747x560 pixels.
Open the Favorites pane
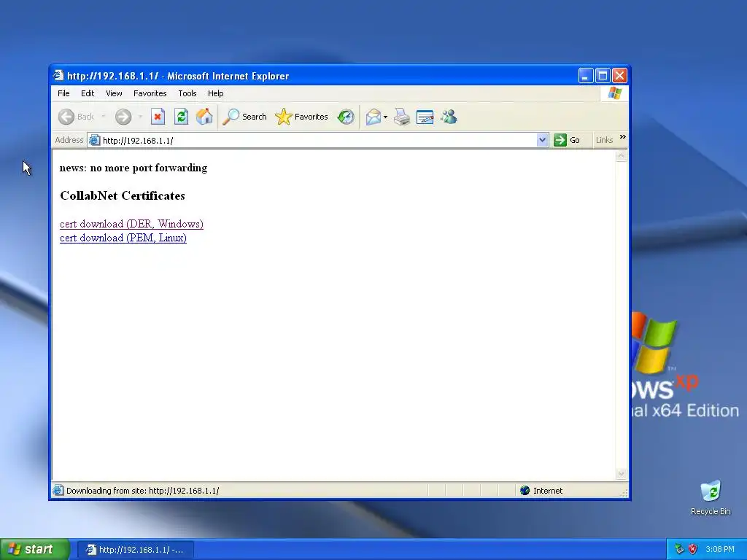pyautogui.click(x=301, y=117)
